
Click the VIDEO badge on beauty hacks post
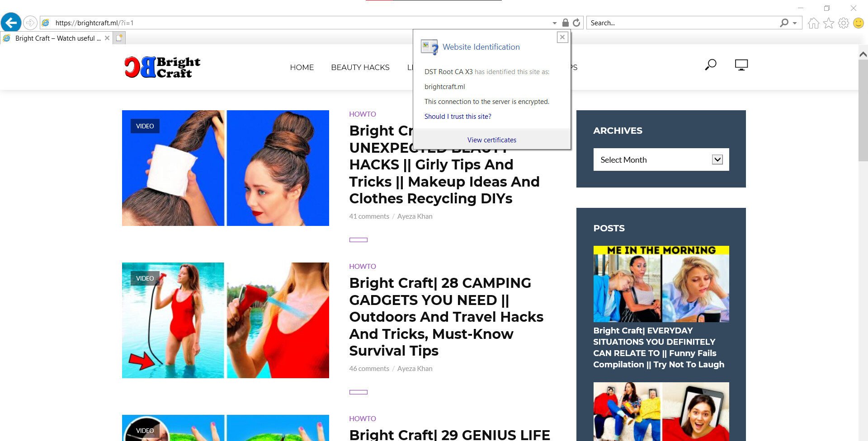(145, 126)
